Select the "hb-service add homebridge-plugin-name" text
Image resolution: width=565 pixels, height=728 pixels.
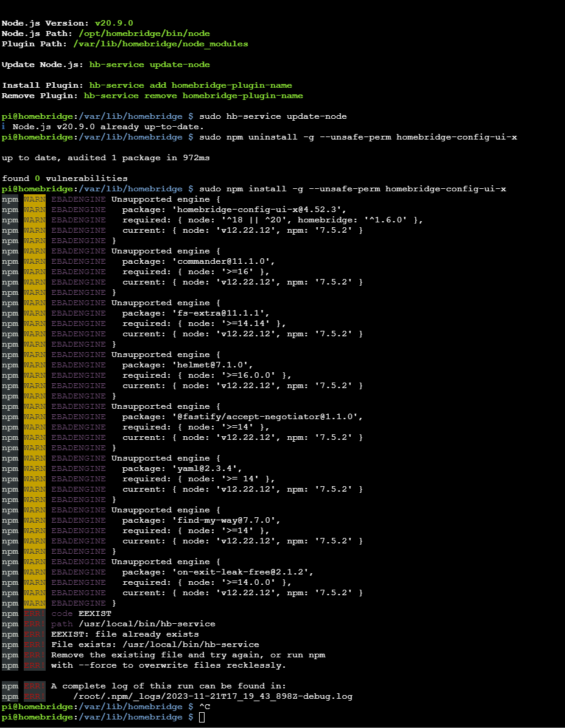(x=191, y=85)
